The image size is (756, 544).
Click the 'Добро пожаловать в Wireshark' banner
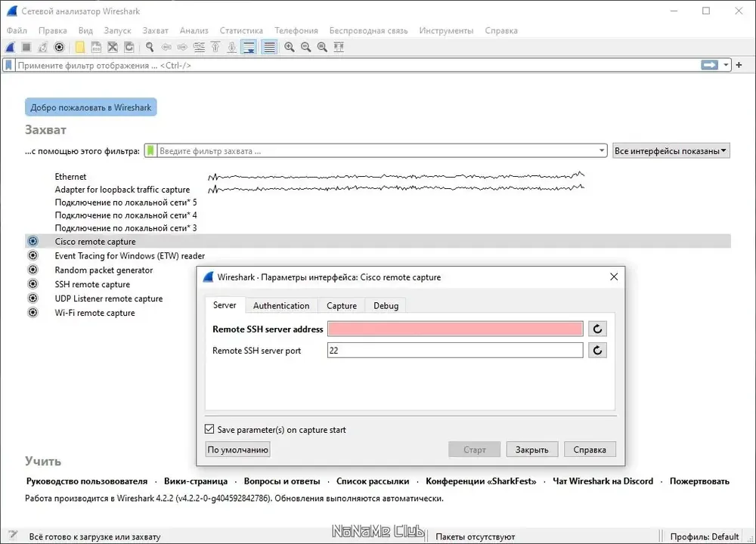91,107
